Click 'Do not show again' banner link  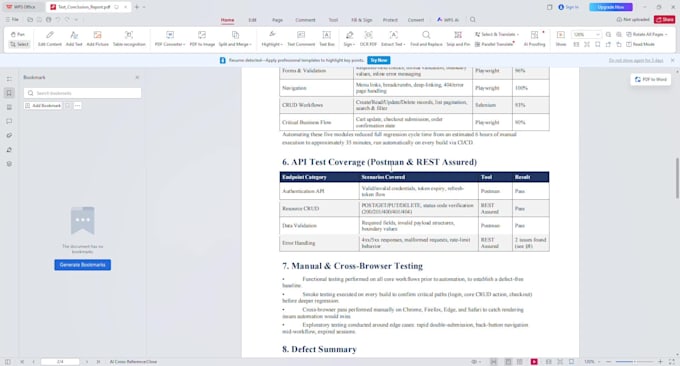[636, 60]
